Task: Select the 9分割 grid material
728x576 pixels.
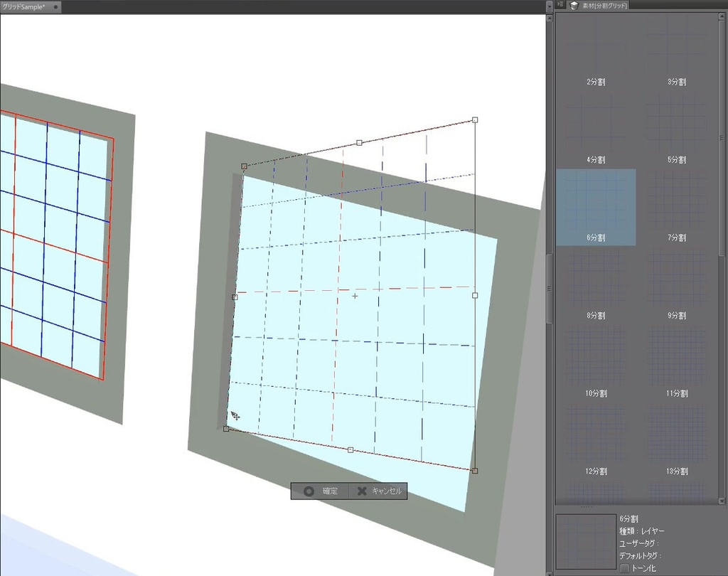Action: 674,284
